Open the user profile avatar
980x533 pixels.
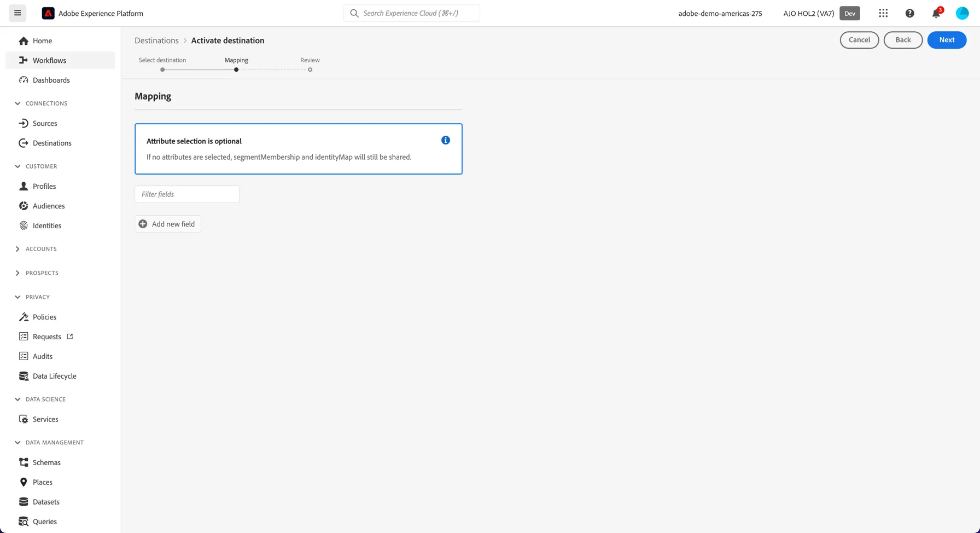click(962, 13)
